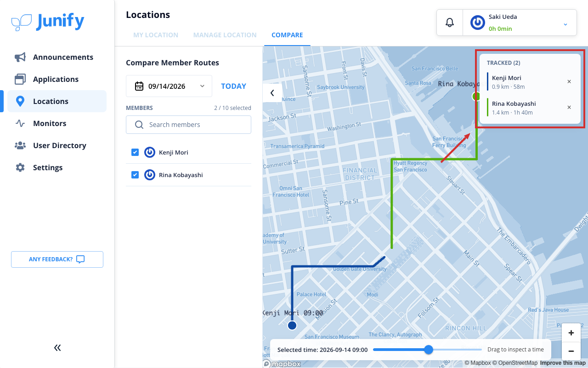Remove Kenji Mori from tracked list
The width and height of the screenshot is (588, 368).
[x=569, y=82]
